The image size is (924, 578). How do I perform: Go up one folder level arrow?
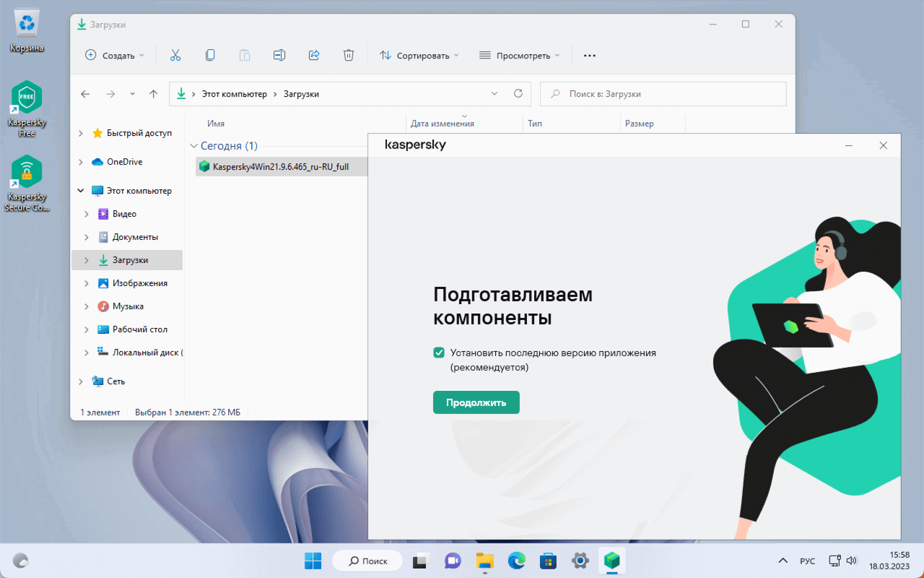[153, 94]
